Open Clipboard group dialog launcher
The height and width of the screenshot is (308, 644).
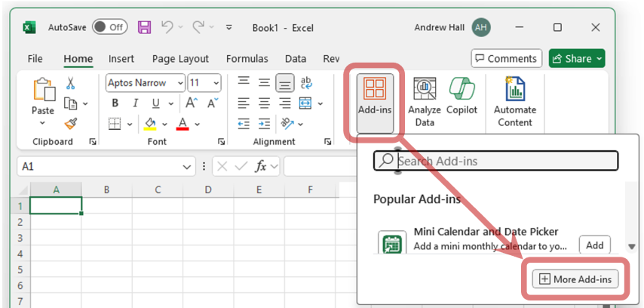coord(93,142)
